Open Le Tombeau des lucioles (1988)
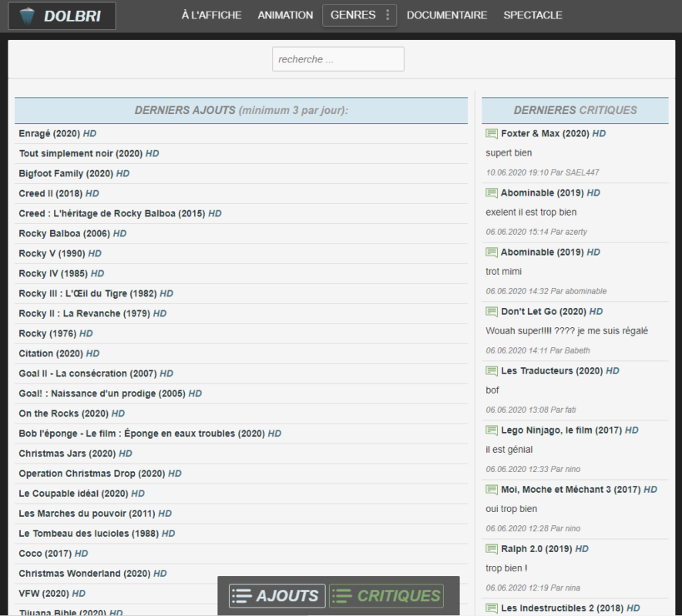The height and width of the screenshot is (616, 682). click(x=97, y=534)
